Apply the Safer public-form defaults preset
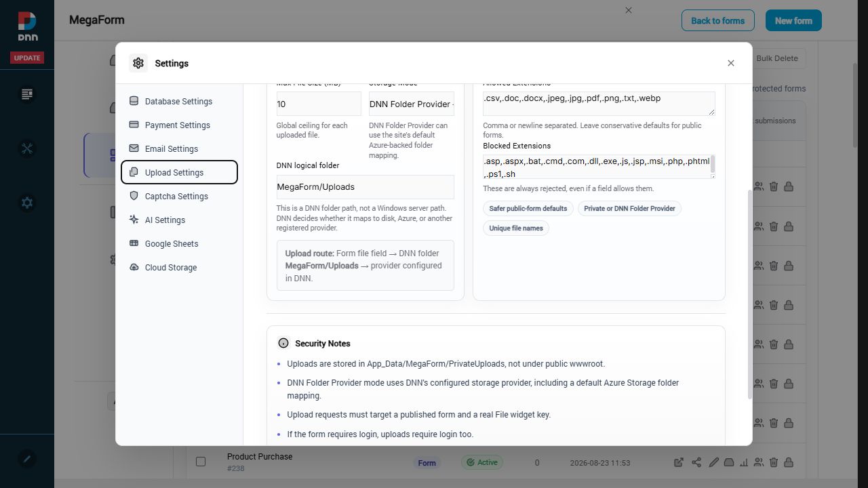Screen dimensions: 868x488 point(528,209)
